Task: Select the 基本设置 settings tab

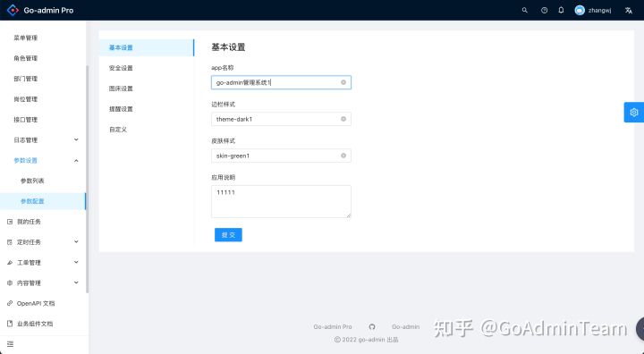Action: tap(146, 47)
